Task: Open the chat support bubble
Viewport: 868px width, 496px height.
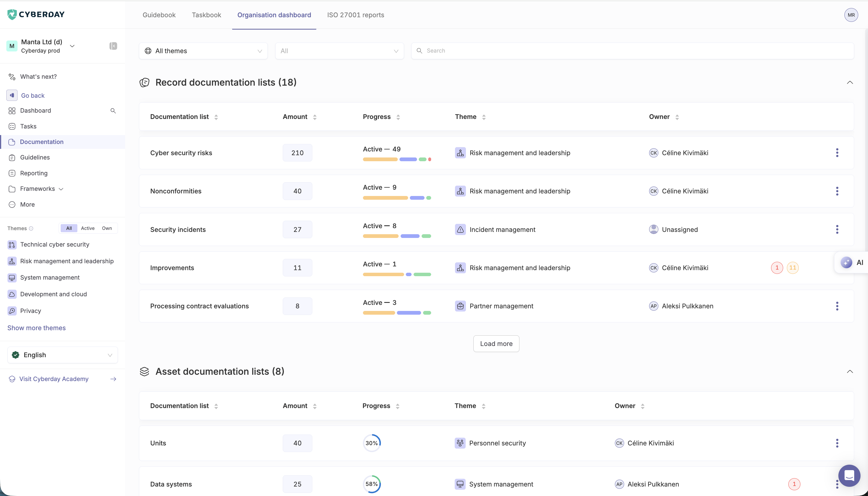Action: pyautogui.click(x=849, y=476)
